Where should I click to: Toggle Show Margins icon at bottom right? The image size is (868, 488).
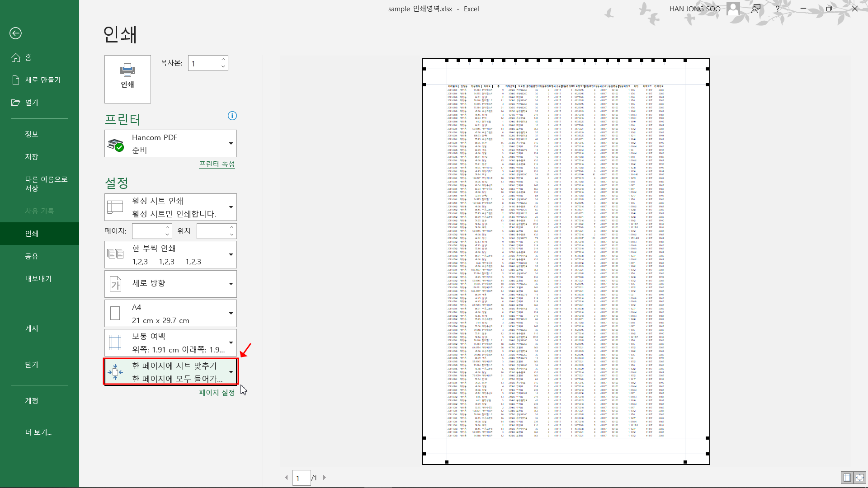[x=847, y=478]
